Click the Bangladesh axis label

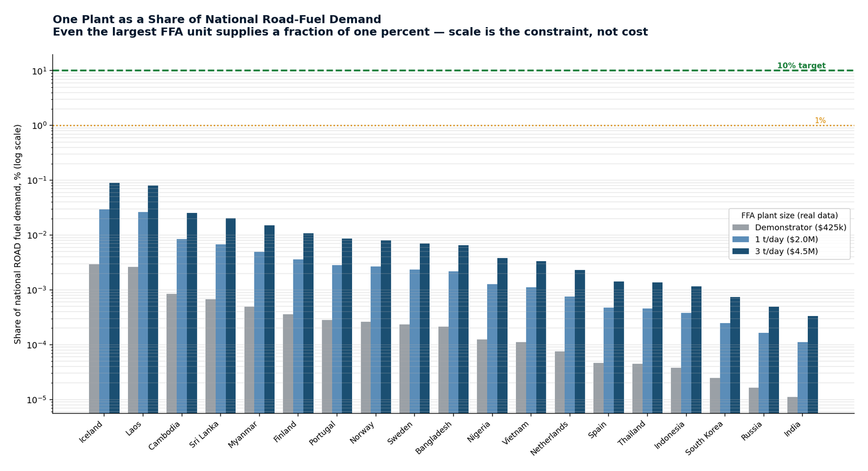tap(433, 438)
